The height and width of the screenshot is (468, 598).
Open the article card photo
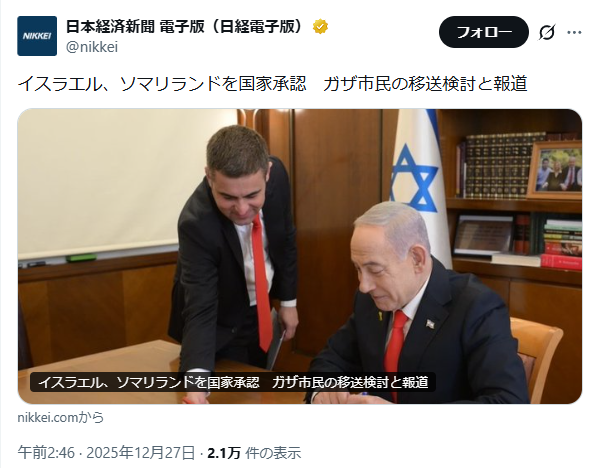(300, 256)
